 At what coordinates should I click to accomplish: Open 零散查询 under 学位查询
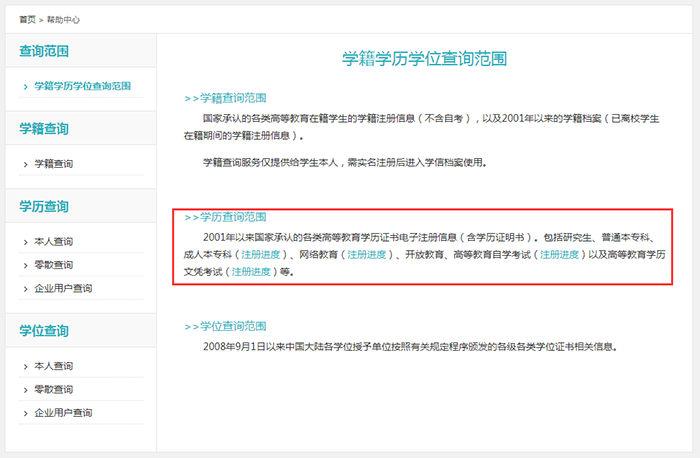coord(54,389)
